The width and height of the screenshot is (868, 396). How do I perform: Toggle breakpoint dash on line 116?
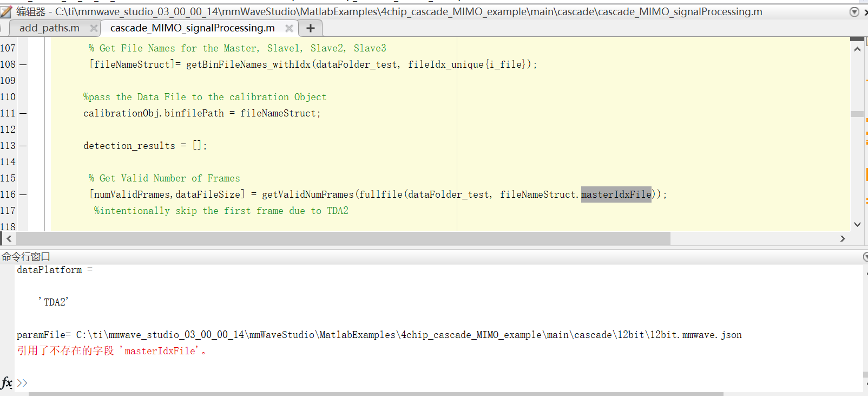tap(23, 194)
